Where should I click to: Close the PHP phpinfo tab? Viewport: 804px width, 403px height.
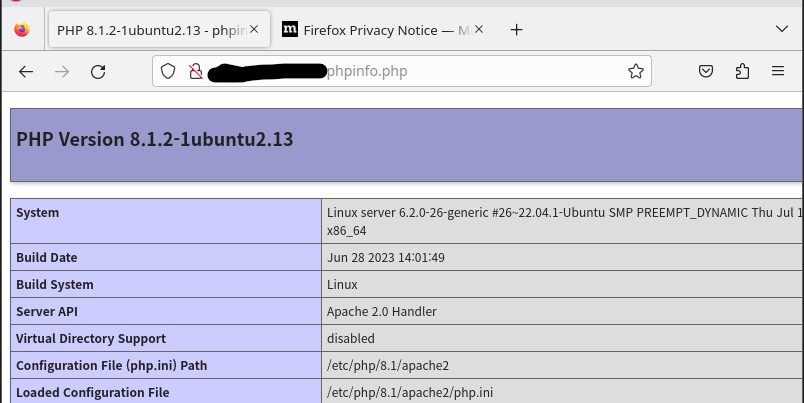(253, 30)
